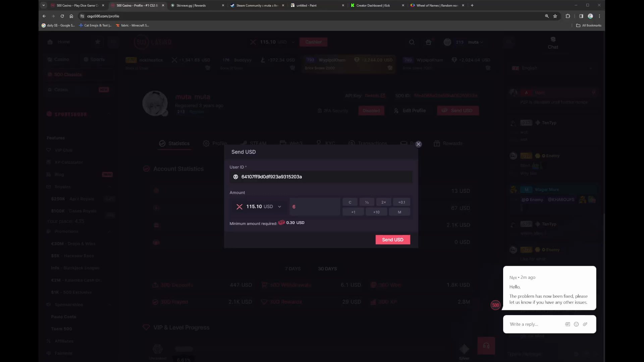Clear amount with the C button
Screen dimensions: 644x362
point(350,202)
